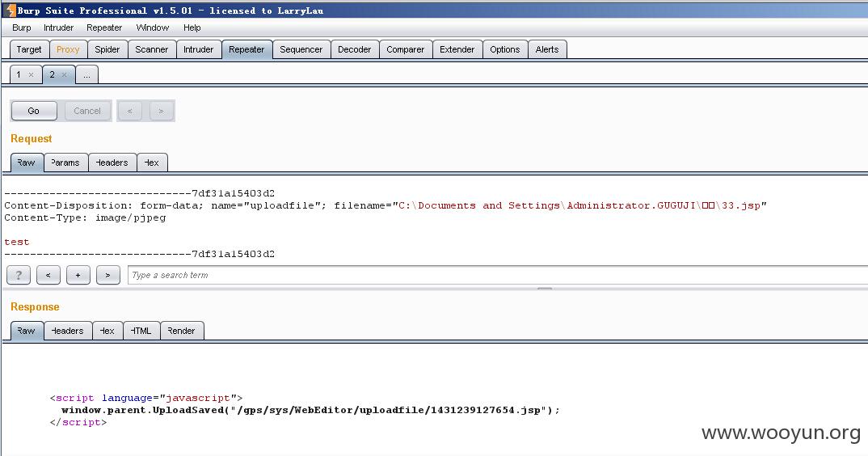The width and height of the screenshot is (868, 456).
Task: Switch to the Decoder tab
Action: (355, 49)
